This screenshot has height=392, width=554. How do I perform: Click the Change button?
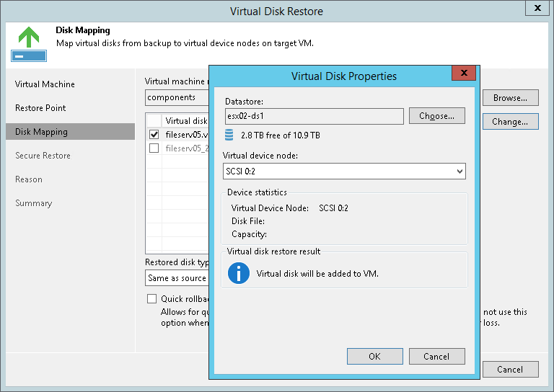[x=510, y=122]
